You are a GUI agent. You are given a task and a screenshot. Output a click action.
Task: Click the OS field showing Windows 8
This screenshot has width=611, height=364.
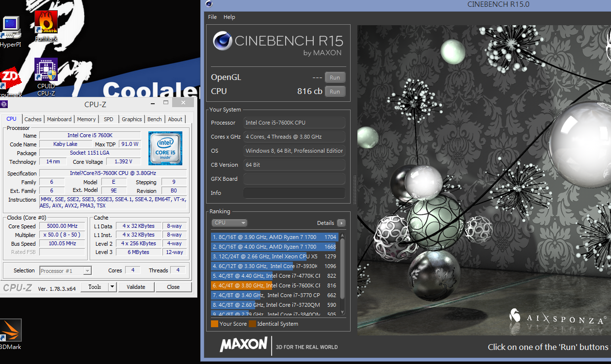click(x=294, y=151)
